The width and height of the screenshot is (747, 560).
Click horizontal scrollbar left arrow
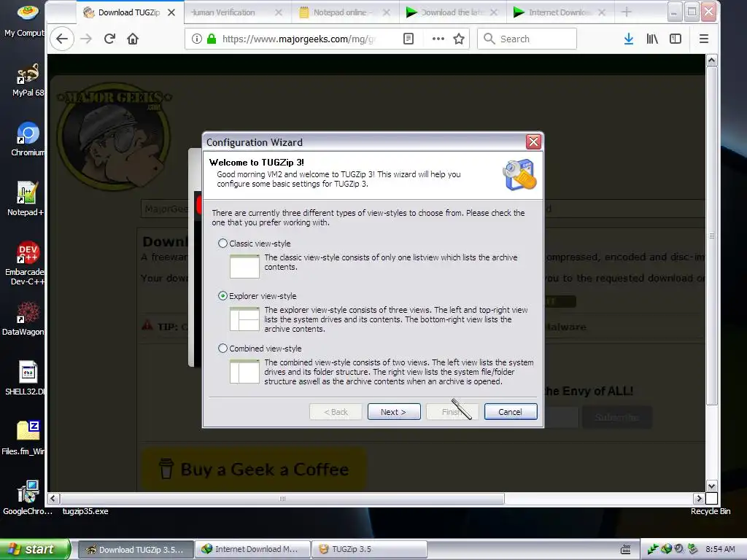pyautogui.click(x=53, y=499)
